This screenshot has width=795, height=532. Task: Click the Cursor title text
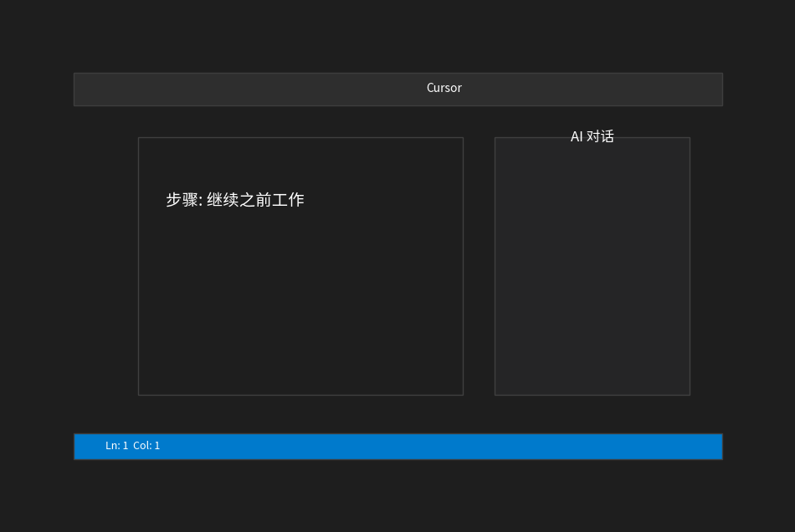click(x=444, y=88)
